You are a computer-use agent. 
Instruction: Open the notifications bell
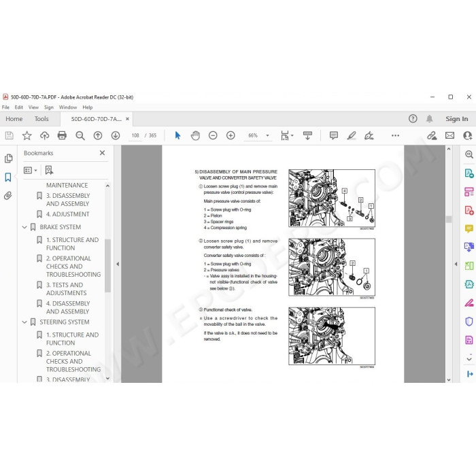pos(429,119)
